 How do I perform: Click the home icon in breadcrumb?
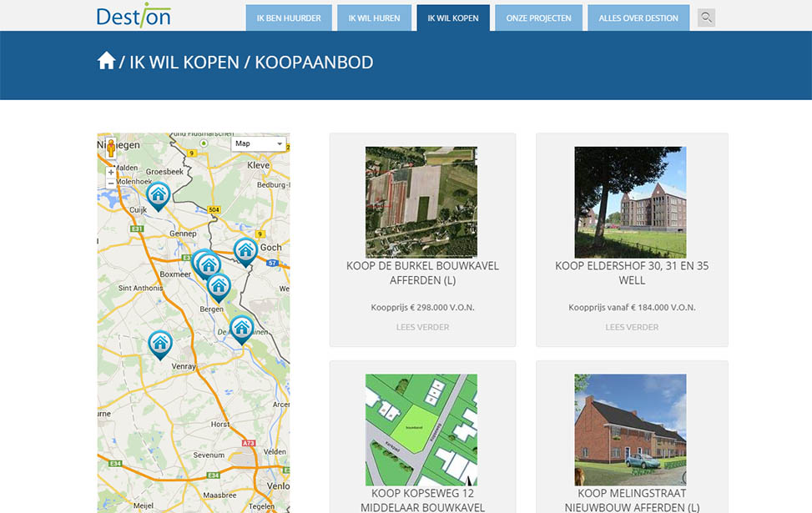pyautogui.click(x=106, y=61)
